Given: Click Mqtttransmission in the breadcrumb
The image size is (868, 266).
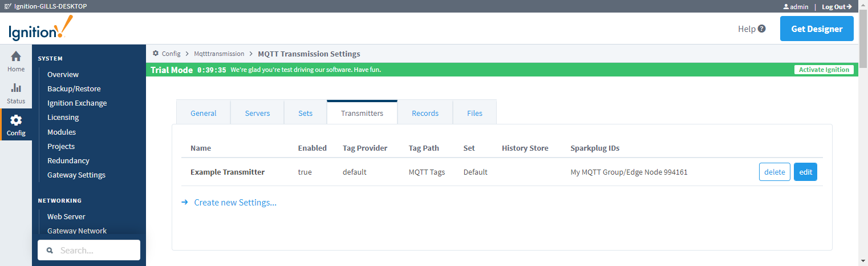Looking at the screenshot, I should pyautogui.click(x=219, y=53).
